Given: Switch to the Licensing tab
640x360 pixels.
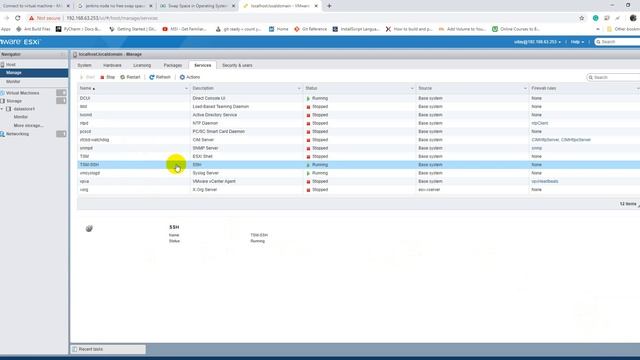Looking at the screenshot, I should click(x=142, y=65).
